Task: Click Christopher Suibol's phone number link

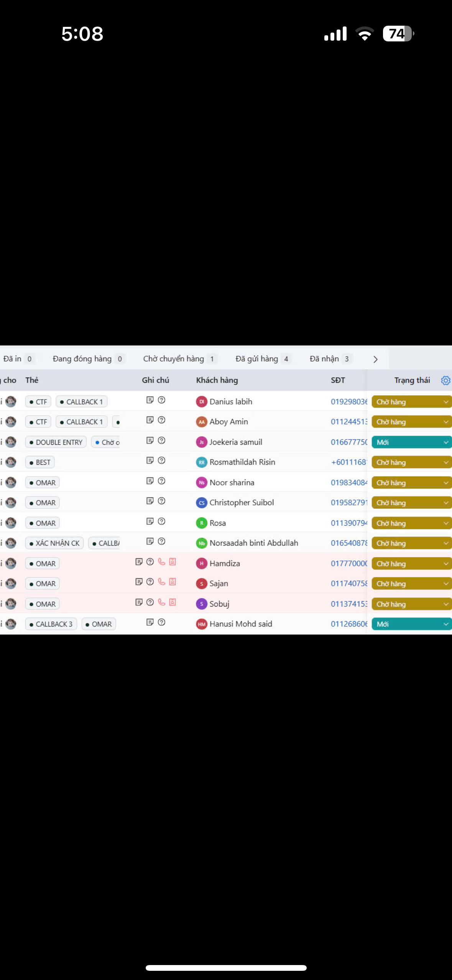Action: [349, 503]
